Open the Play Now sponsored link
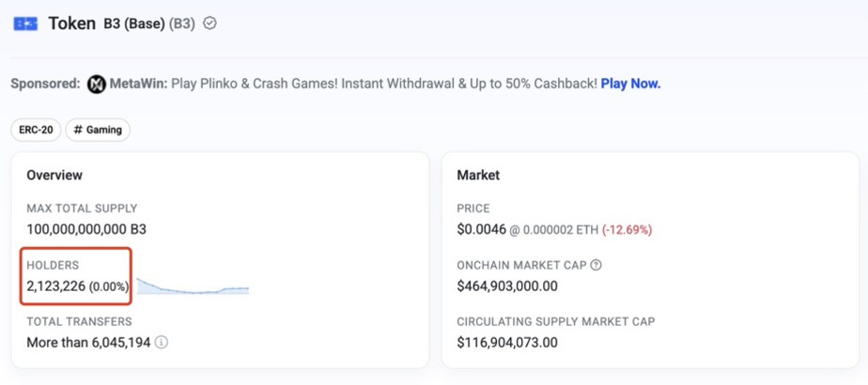Image resolution: width=868 pixels, height=385 pixels. (630, 85)
